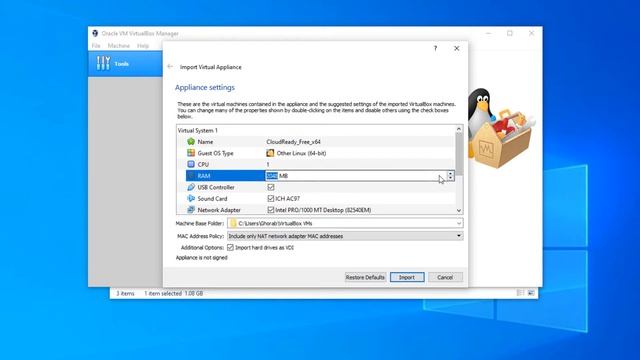The width and height of the screenshot is (640, 360).
Task: Toggle the USB Controller checkbox
Action: 271,187
